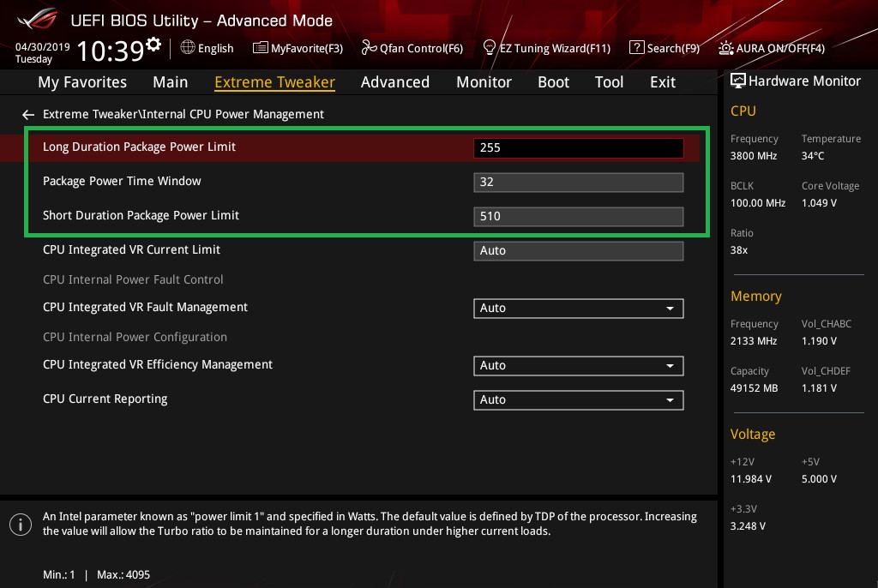The image size is (878, 588).
Task: Click the 1.181 V Vol_CHDEF value
Action: pos(819,388)
